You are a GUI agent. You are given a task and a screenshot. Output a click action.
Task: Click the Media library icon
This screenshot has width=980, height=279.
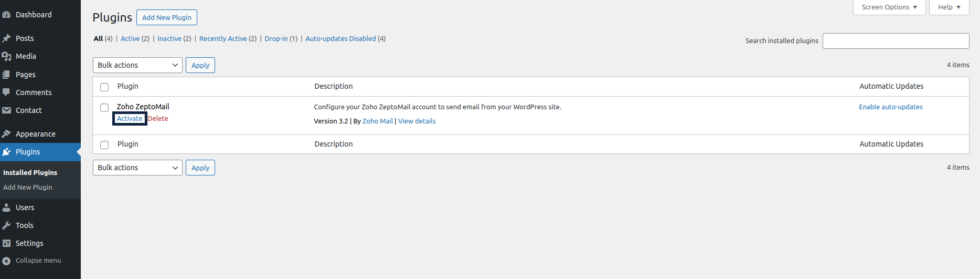click(x=6, y=56)
